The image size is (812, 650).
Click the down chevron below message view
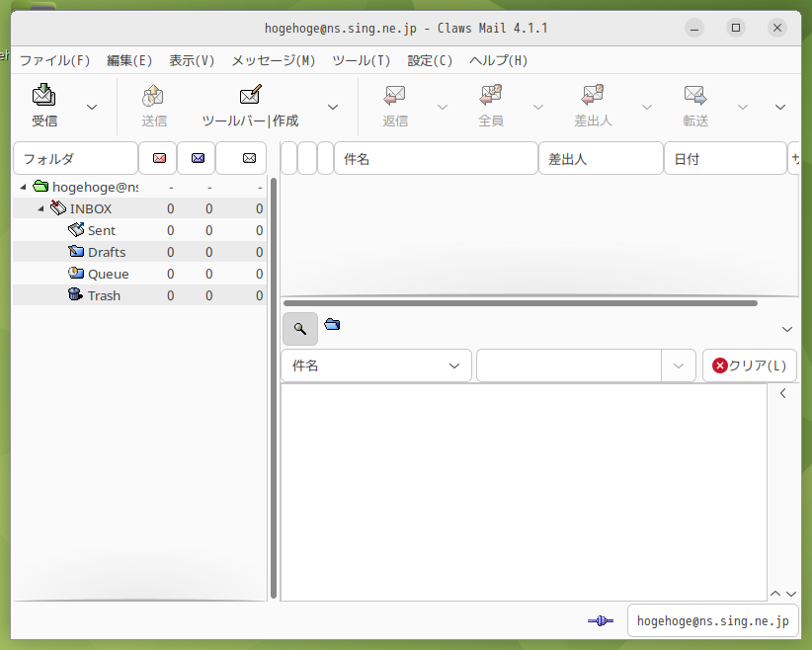point(791,594)
